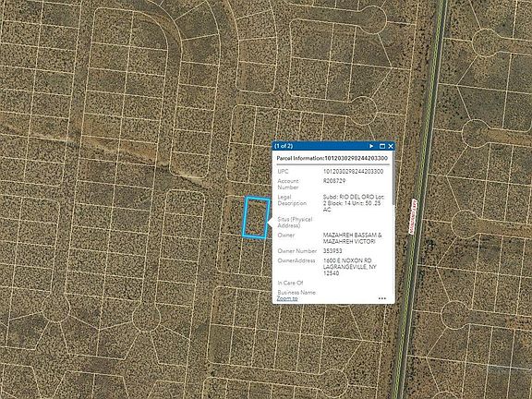
Task: Maximize the parcel information popup
Action: pos(382,146)
